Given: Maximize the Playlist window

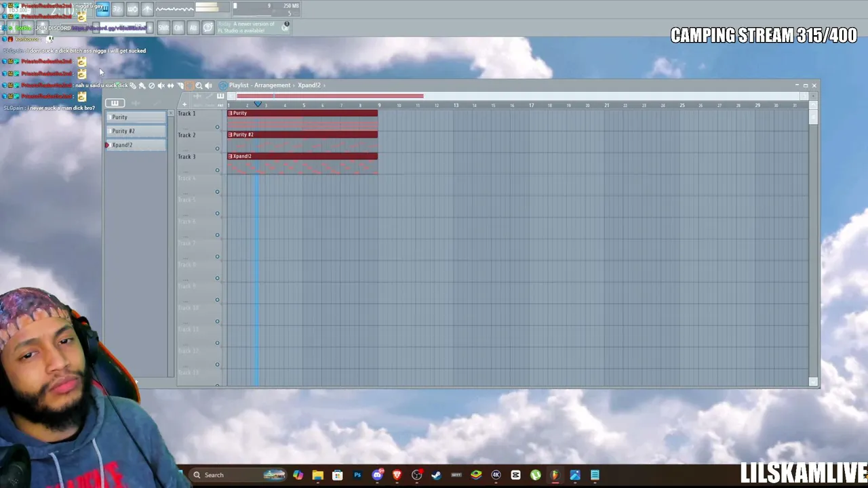Looking at the screenshot, I should pos(806,85).
